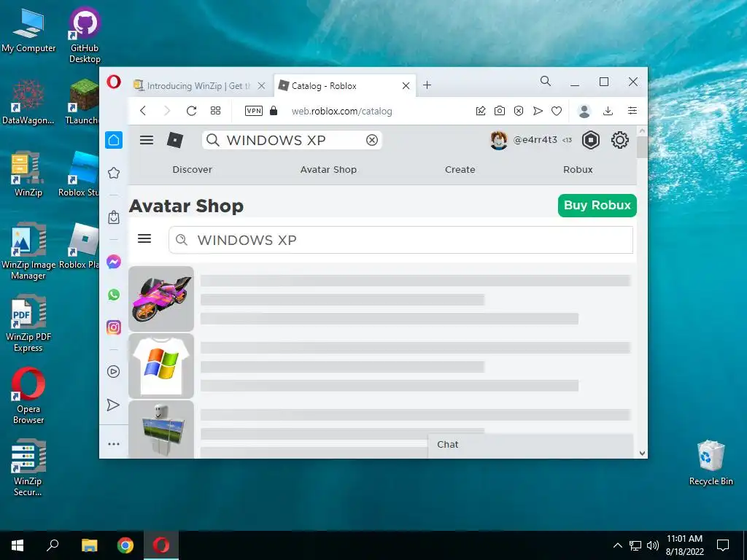Go to the Discover menu item
Image resolution: width=747 pixels, height=560 pixels.
pos(193,169)
